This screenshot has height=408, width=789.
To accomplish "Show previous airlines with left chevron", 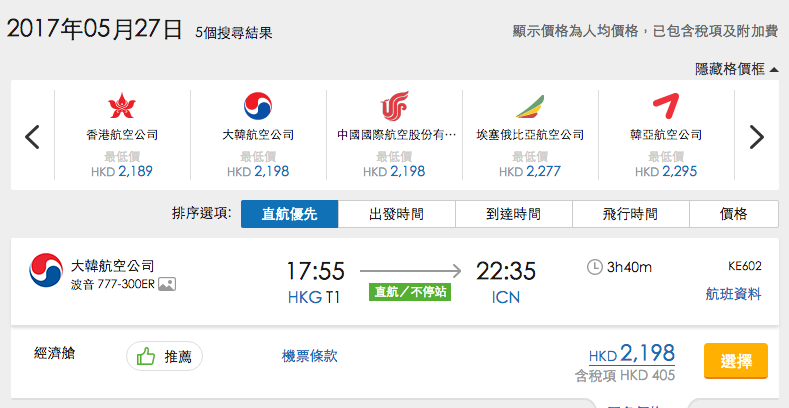I will (32, 137).
